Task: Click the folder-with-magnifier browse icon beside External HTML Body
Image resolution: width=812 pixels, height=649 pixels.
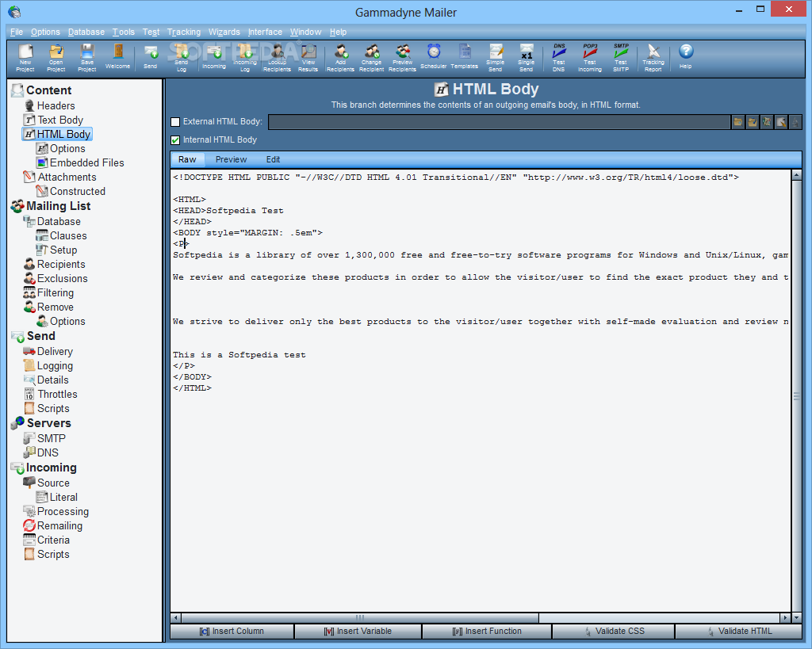Action: (737, 122)
